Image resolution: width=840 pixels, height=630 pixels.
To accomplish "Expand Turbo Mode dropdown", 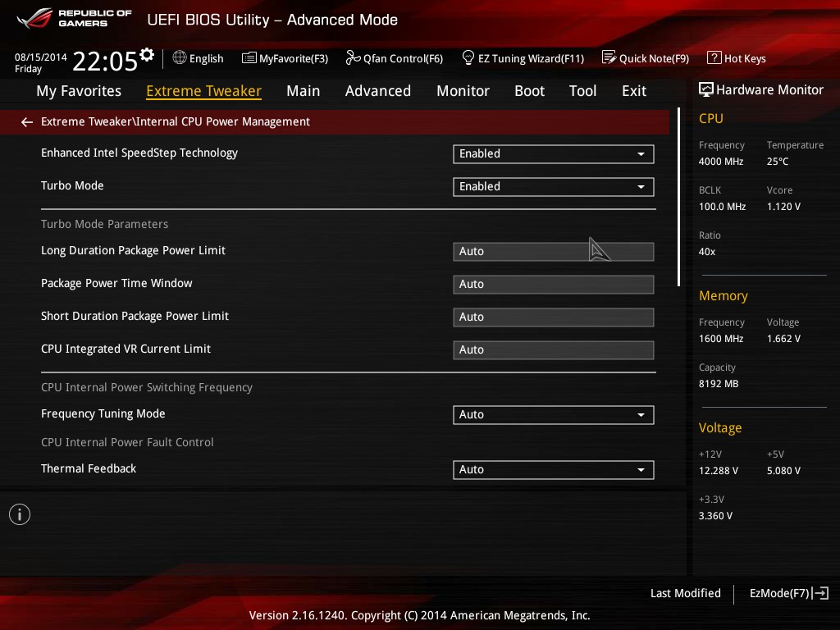I will 554,186.
